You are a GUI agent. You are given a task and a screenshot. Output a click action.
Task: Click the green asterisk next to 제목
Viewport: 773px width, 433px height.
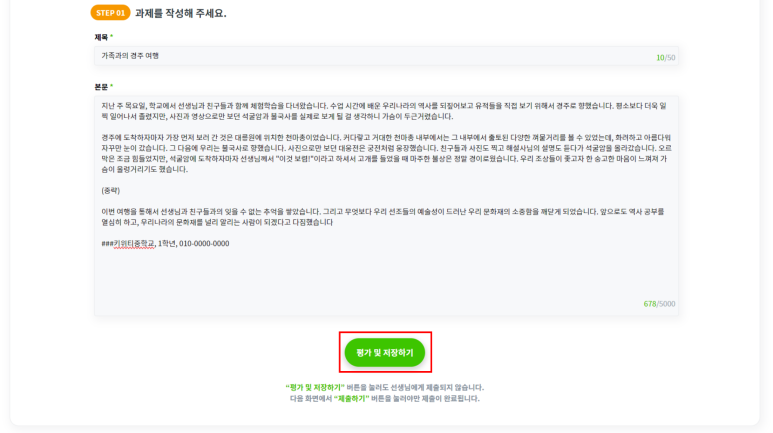[x=111, y=36]
